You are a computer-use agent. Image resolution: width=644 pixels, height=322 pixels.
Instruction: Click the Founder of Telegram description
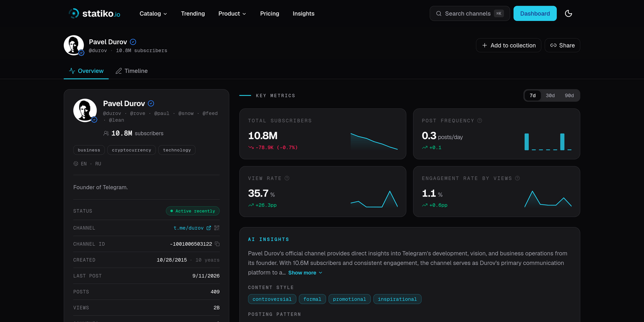pos(100,188)
